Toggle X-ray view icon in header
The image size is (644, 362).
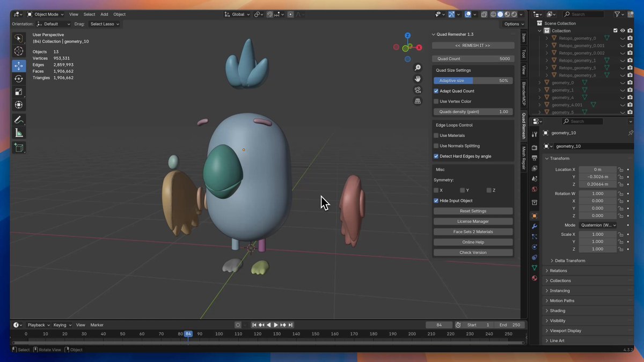pyautogui.click(x=485, y=14)
